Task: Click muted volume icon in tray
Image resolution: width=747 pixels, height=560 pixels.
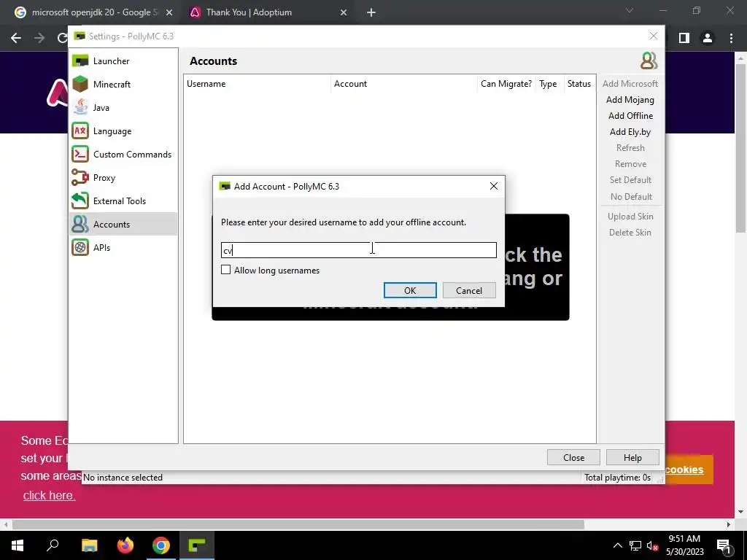Action: 652,545
